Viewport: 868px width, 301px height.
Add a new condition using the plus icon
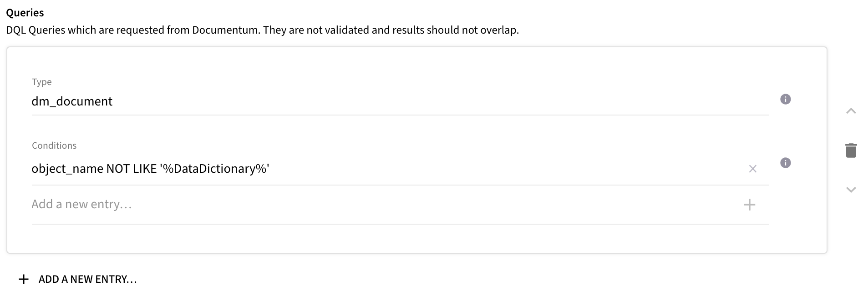[x=749, y=205]
